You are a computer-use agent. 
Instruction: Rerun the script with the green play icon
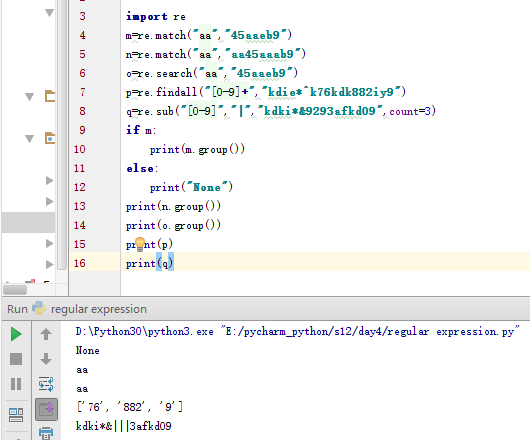coord(16,334)
